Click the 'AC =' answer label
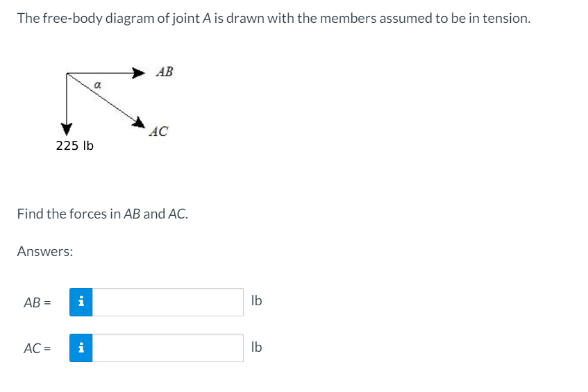Screen dimensions: 588x392 click(x=37, y=348)
